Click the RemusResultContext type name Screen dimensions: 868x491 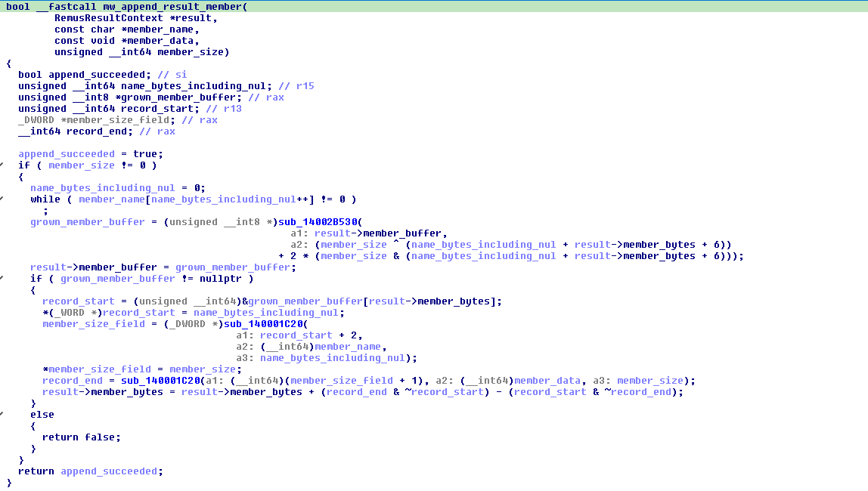[109, 17]
